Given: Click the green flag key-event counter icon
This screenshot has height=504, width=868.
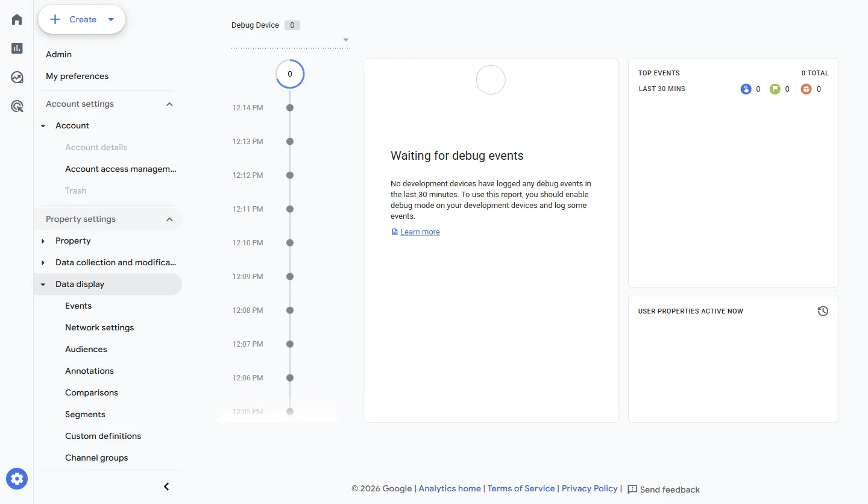Looking at the screenshot, I should [x=775, y=89].
